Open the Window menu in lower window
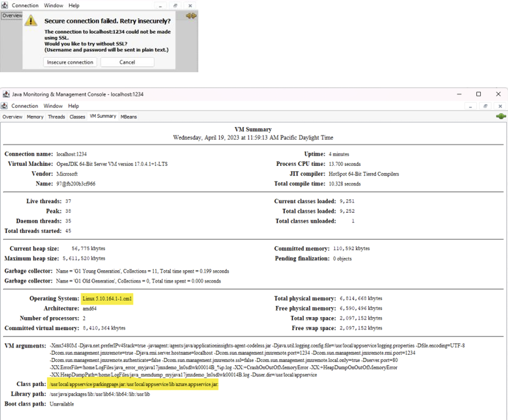The height and width of the screenshot is (420, 508). [53, 106]
